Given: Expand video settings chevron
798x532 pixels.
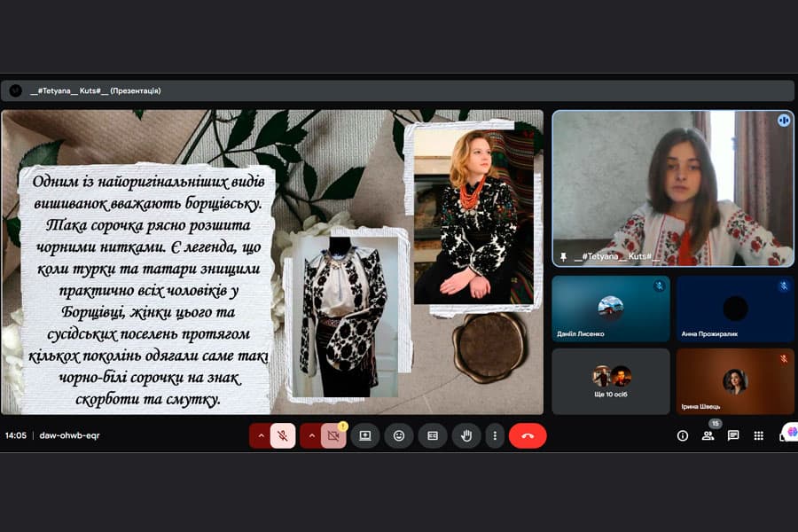Looking at the screenshot, I should point(311,435).
